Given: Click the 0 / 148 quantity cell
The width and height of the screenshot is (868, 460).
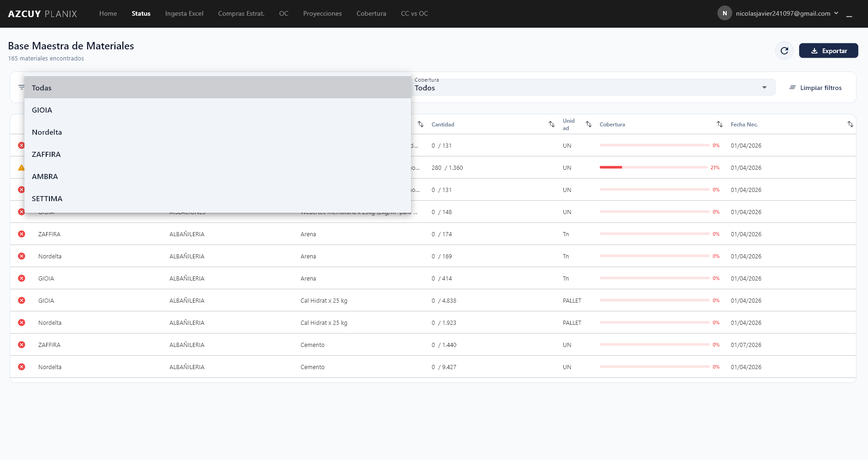Looking at the screenshot, I should pyautogui.click(x=442, y=212).
